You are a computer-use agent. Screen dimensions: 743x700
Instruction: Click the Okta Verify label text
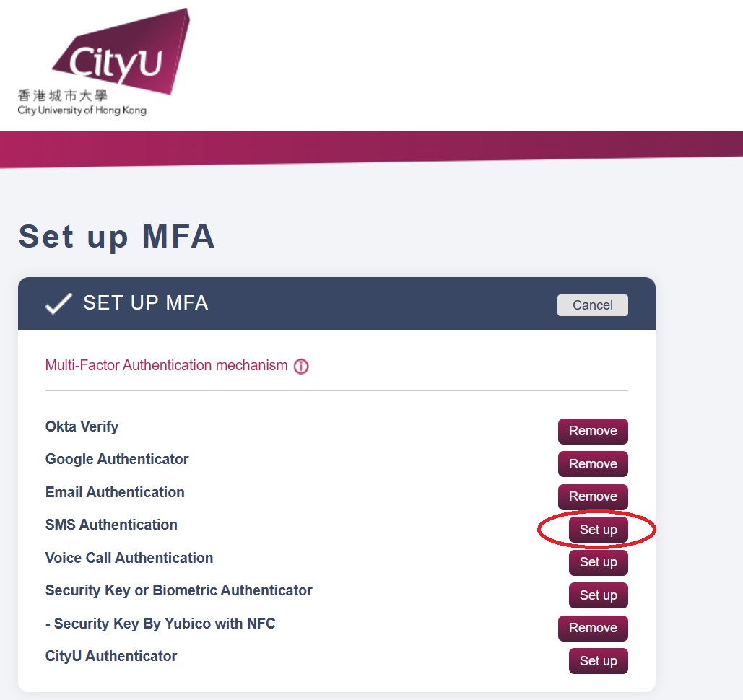82,426
